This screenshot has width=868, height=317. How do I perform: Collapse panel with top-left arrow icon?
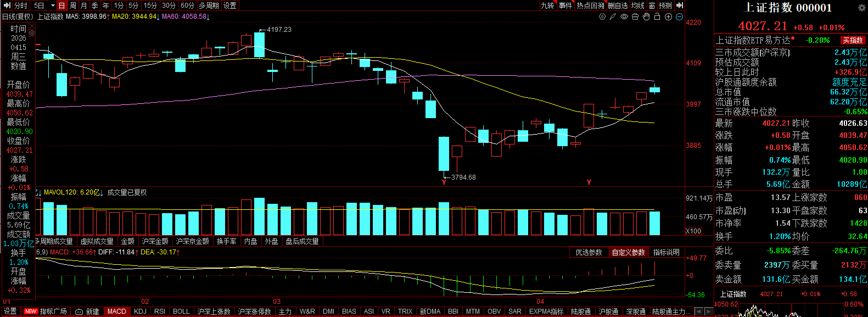(x=7, y=5)
